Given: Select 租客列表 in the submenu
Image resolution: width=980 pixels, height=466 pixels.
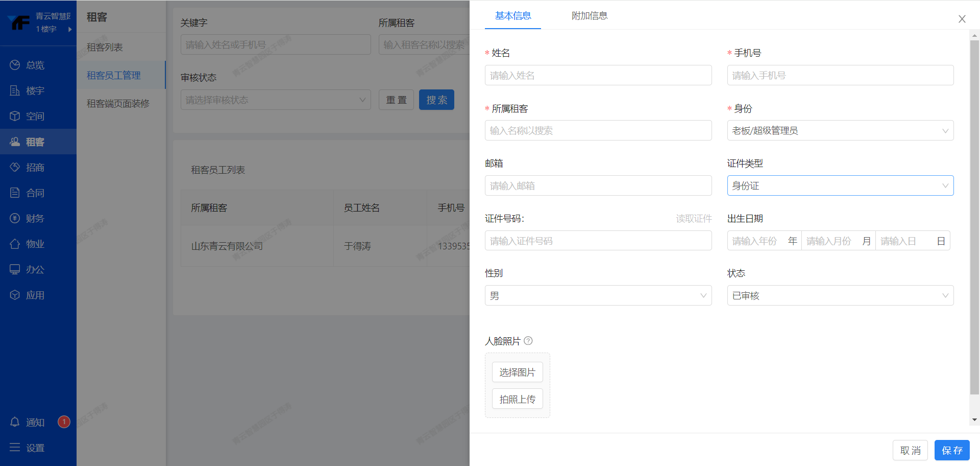Looking at the screenshot, I should click(x=105, y=47).
